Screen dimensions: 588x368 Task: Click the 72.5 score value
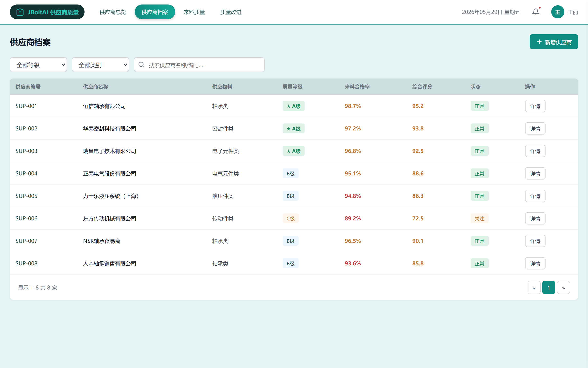tap(418, 218)
